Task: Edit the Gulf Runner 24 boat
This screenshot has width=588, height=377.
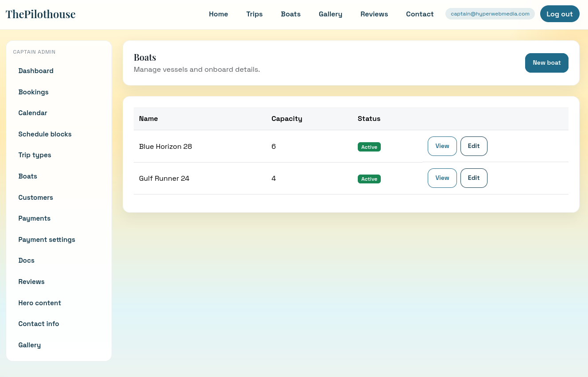Action: tap(473, 178)
